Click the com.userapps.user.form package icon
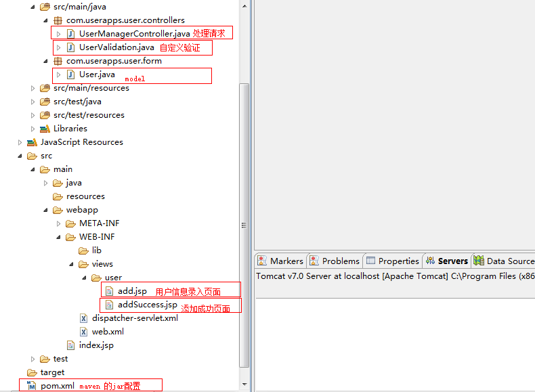535x392 pixels. (58, 61)
